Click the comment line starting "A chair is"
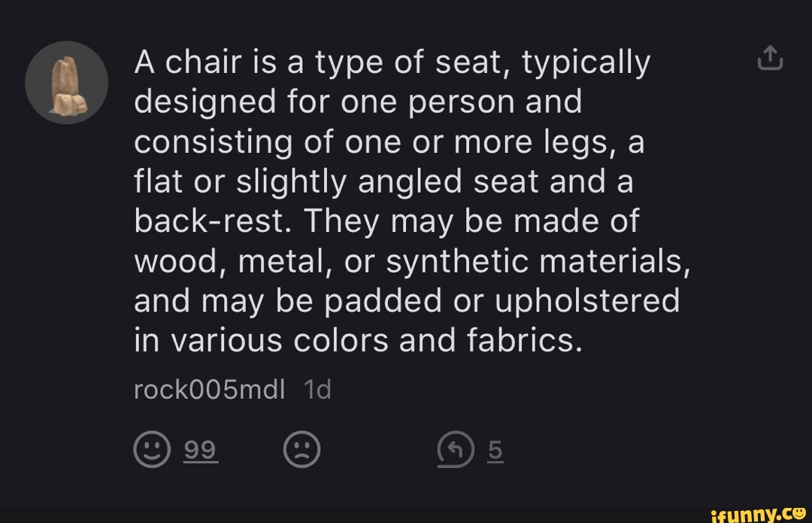 [391, 63]
